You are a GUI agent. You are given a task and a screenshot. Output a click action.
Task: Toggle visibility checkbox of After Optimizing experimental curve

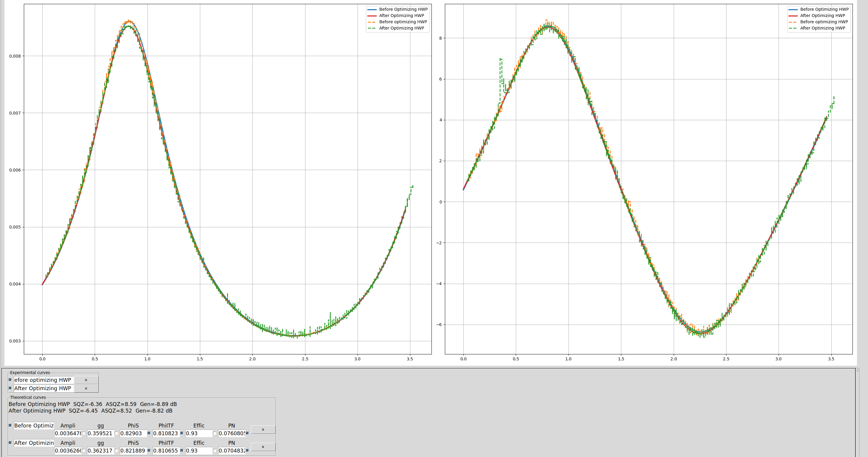pos(10,388)
